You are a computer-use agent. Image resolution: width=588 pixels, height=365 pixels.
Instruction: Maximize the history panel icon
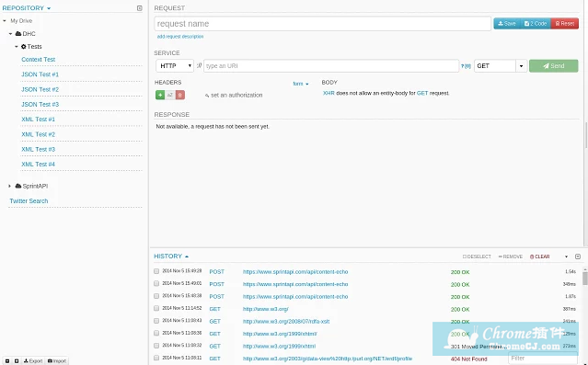(578, 257)
